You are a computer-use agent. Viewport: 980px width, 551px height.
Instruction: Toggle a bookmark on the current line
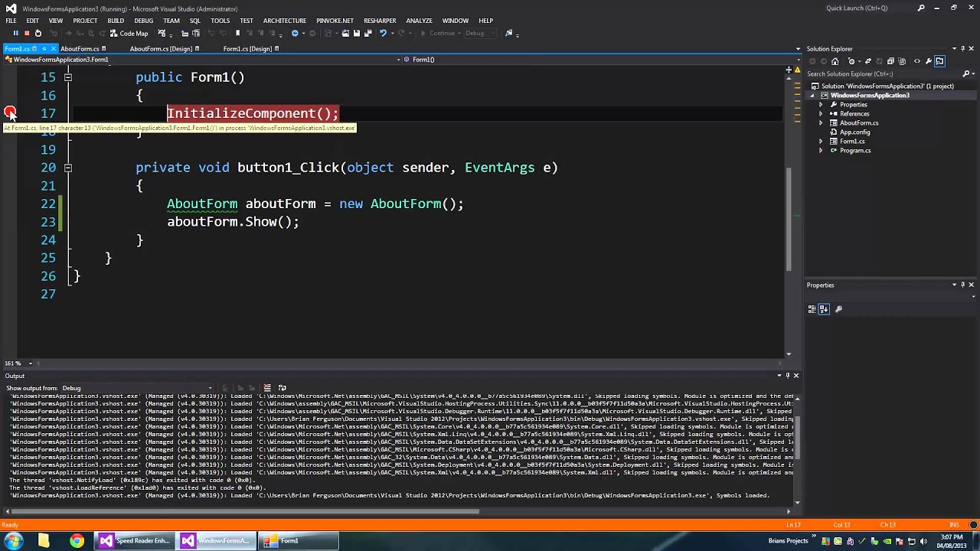[x=237, y=33]
